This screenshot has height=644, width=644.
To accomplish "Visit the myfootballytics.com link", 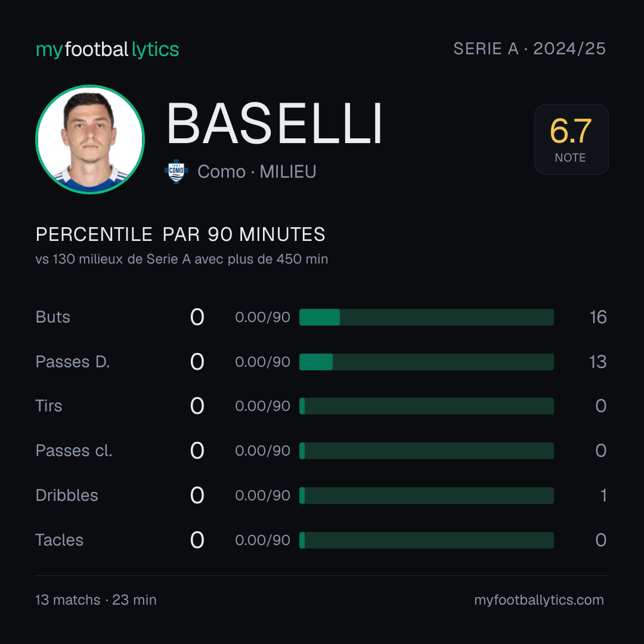I will pos(539,600).
